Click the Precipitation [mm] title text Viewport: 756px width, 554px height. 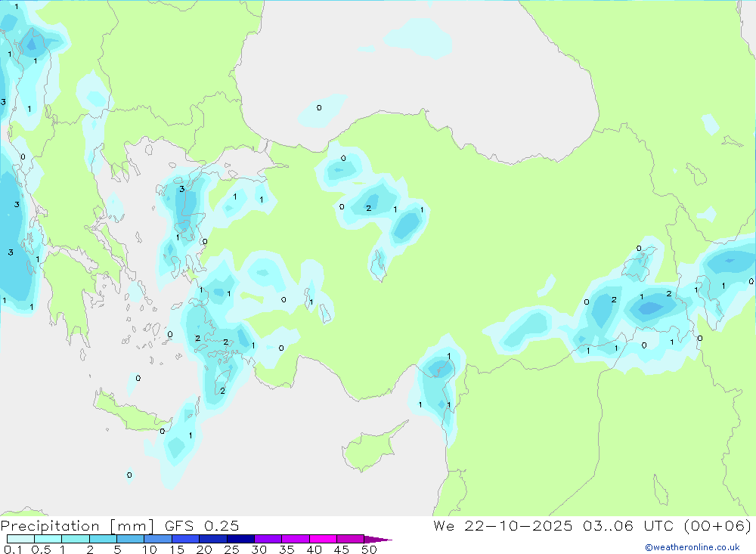tap(77, 525)
